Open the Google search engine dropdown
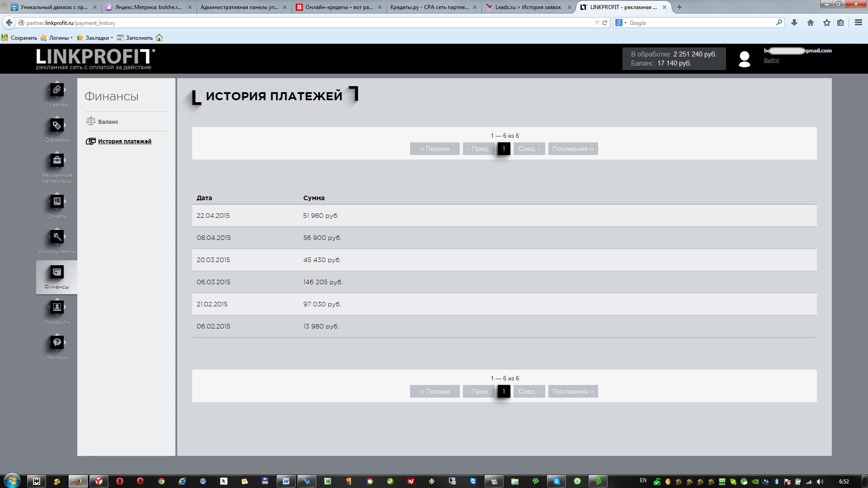This screenshot has height=488, width=868. tap(621, 23)
